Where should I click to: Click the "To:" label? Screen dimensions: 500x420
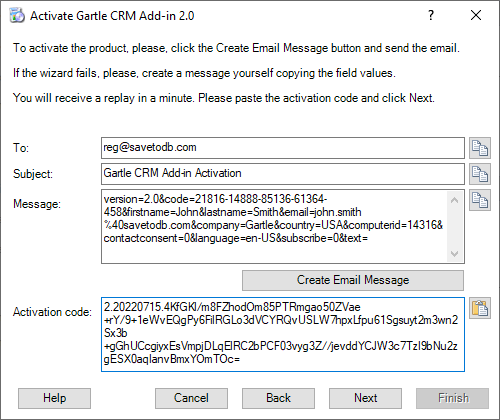[21, 148]
